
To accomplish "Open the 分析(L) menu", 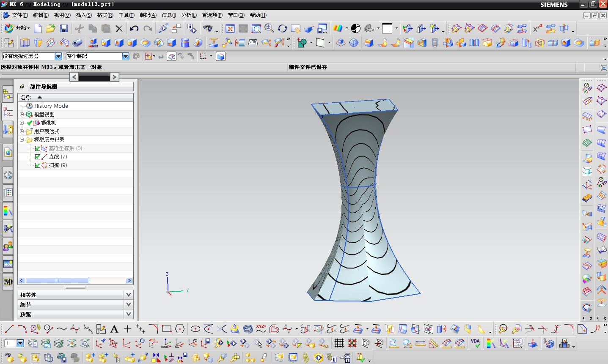I will tap(189, 15).
